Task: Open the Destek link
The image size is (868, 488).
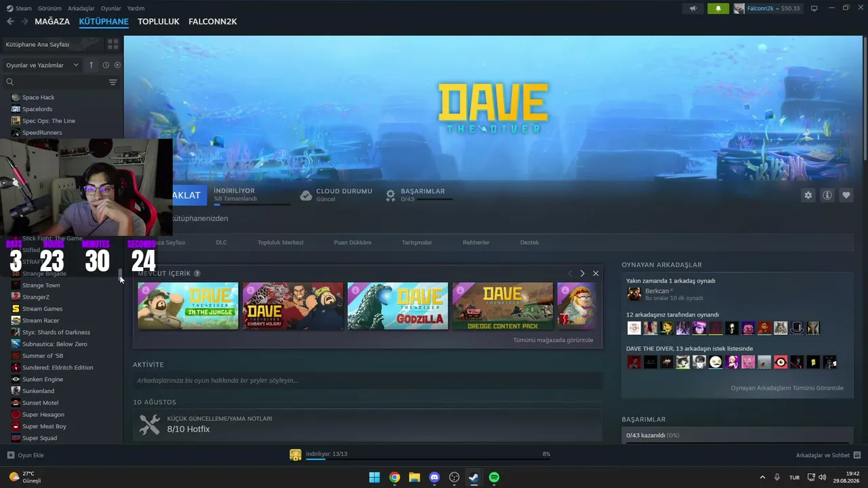Action: tap(530, 242)
